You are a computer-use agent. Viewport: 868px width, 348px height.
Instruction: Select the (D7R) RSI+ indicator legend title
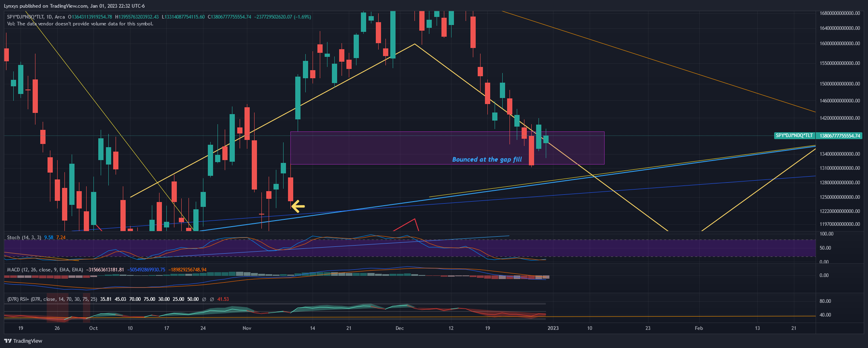(52, 299)
